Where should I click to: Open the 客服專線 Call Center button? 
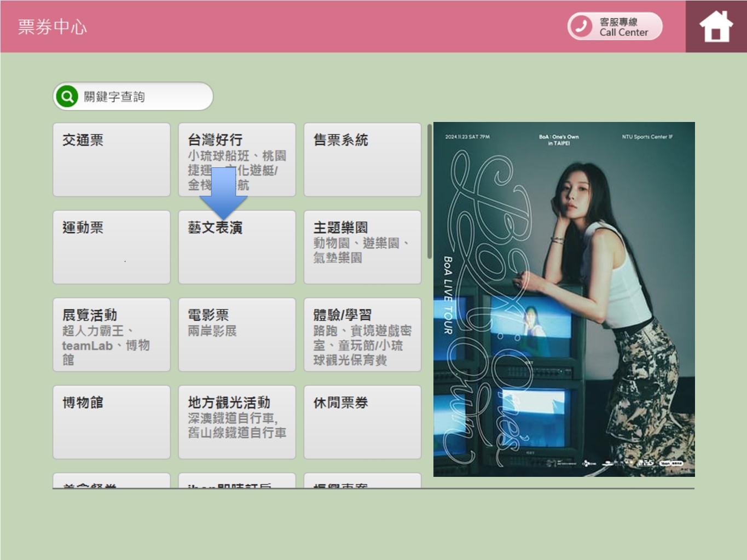(x=615, y=26)
